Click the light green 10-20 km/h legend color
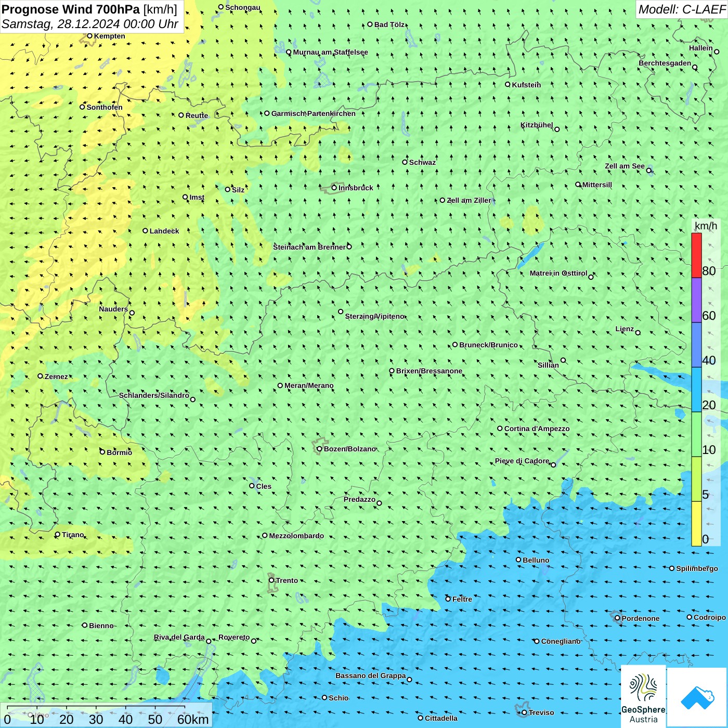The height and width of the screenshot is (728, 728). (x=696, y=434)
